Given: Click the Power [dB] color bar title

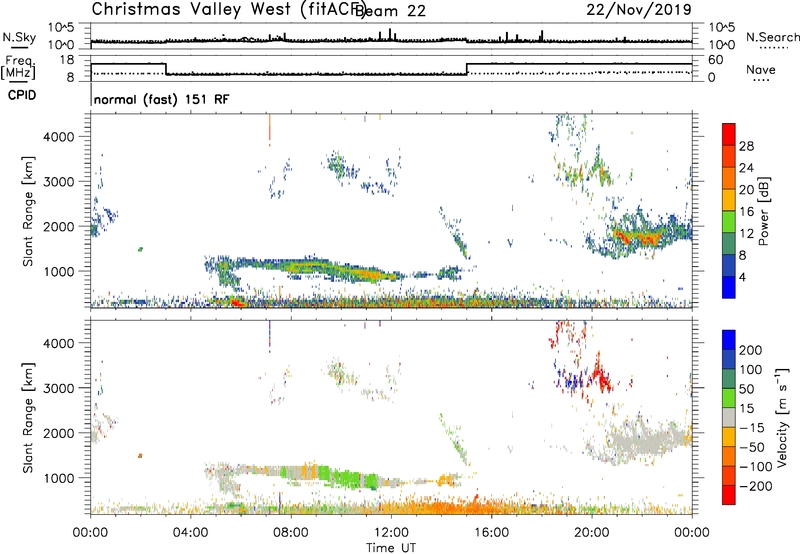Looking at the screenshot, I should tap(763, 211).
